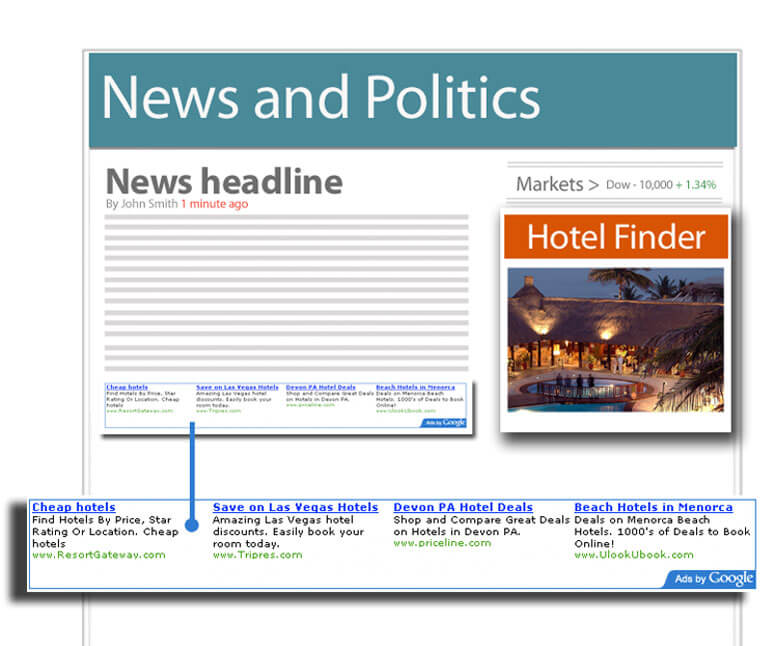
Task: Open the News headline article title
Action: click(224, 181)
